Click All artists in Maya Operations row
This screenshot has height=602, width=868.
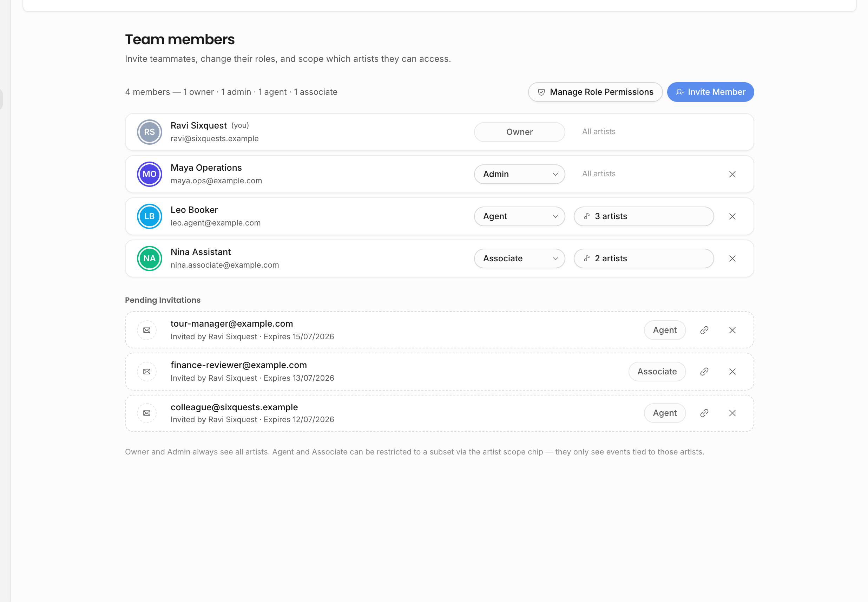[x=598, y=174]
